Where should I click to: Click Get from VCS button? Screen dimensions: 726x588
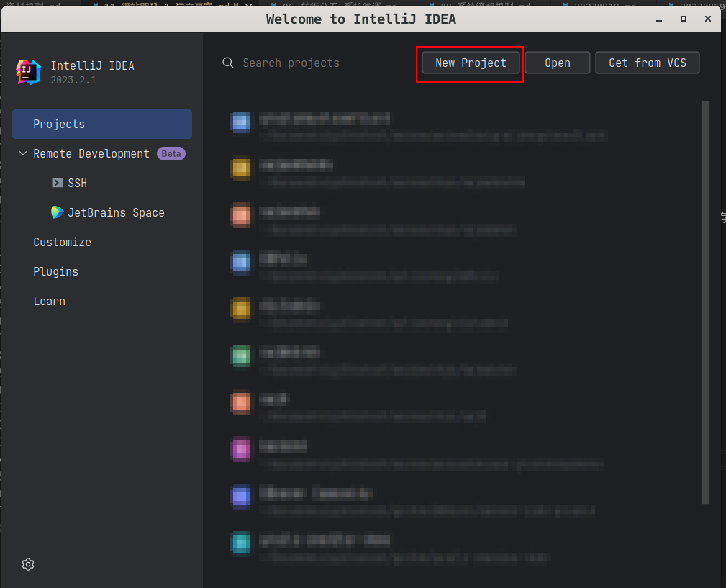tap(648, 63)
